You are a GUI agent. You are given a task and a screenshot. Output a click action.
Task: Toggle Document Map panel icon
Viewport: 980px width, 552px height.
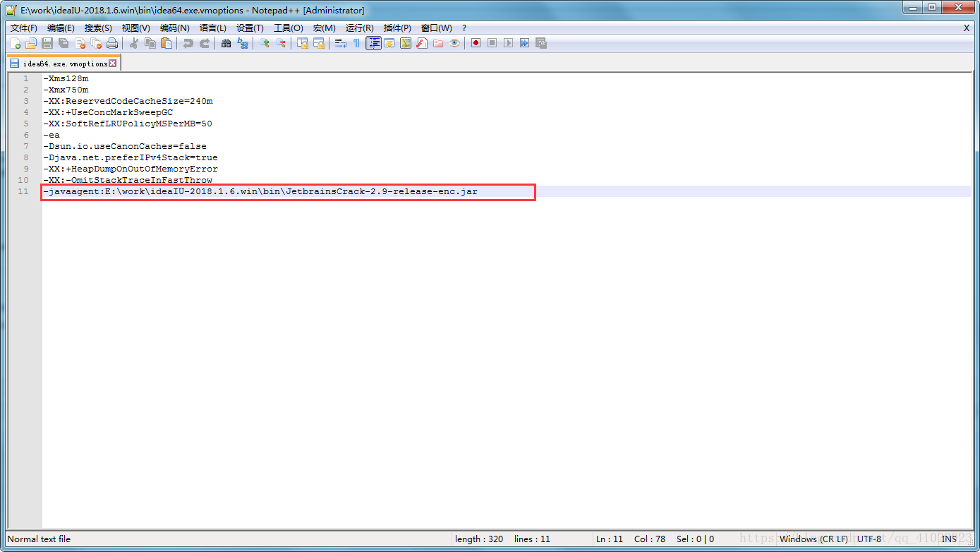click(x=406, y=43)
